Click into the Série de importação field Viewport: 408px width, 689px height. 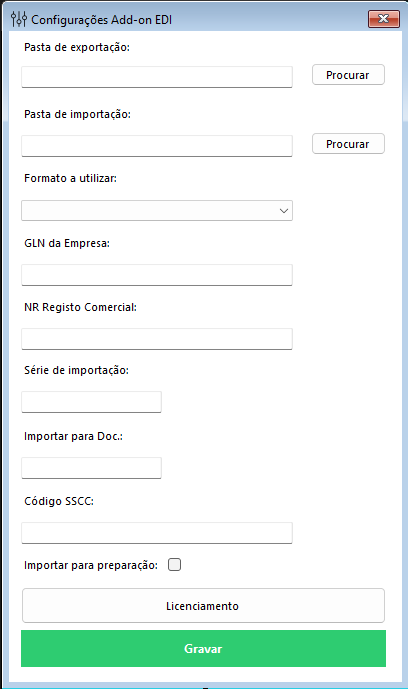(91, 402)
